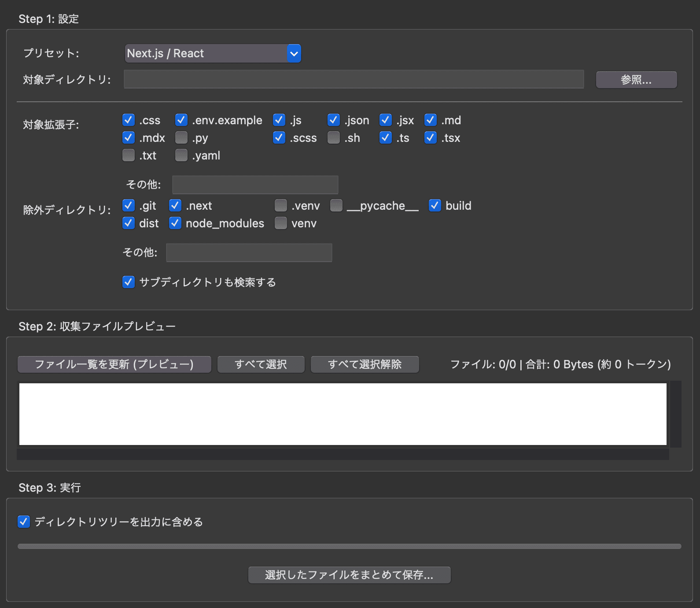Toggle the .js extension checkbox
The image size is (700, 608).
(x=279, y=120)
